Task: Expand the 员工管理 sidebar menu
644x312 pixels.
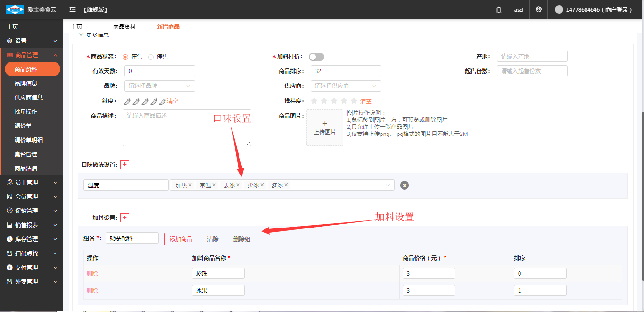Action: coord(32,183)
